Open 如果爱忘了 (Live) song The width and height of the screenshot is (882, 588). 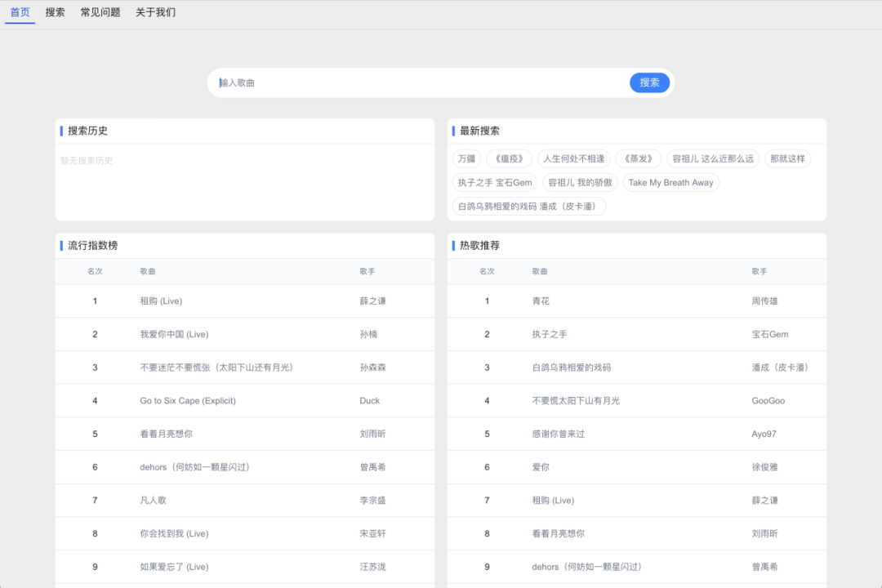[x=175, y=567]
